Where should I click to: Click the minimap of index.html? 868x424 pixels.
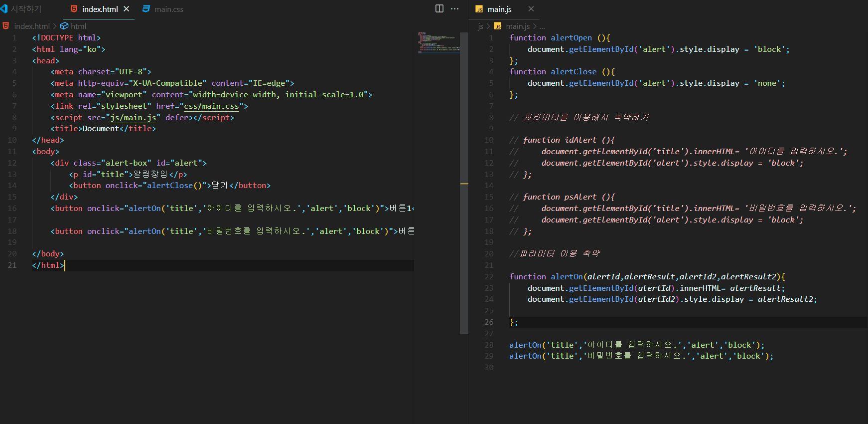coord(438,43)
